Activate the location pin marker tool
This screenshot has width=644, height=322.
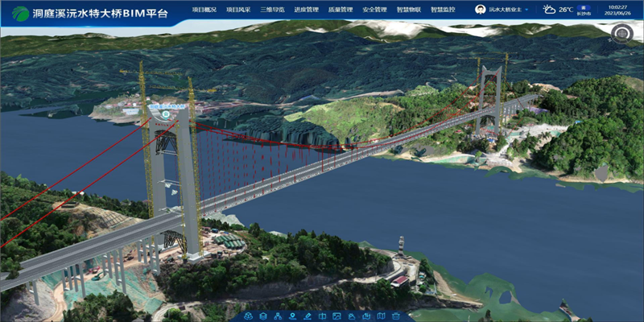[292, 316]
